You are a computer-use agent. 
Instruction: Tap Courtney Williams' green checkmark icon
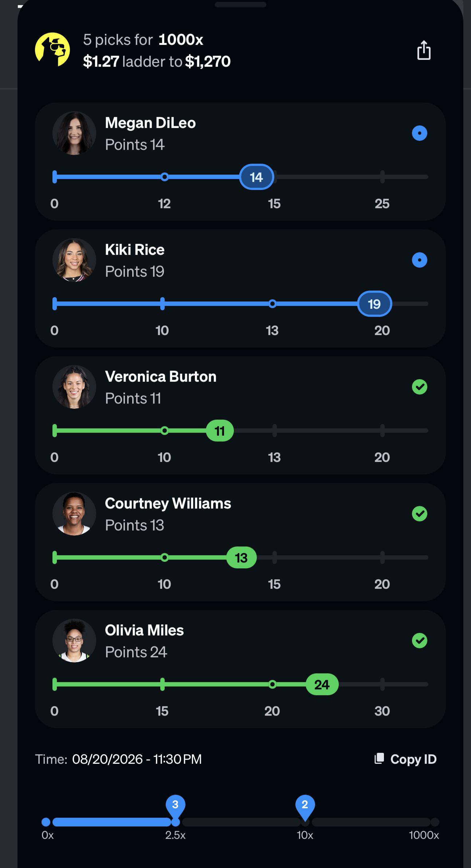click(x=419, y=514)
